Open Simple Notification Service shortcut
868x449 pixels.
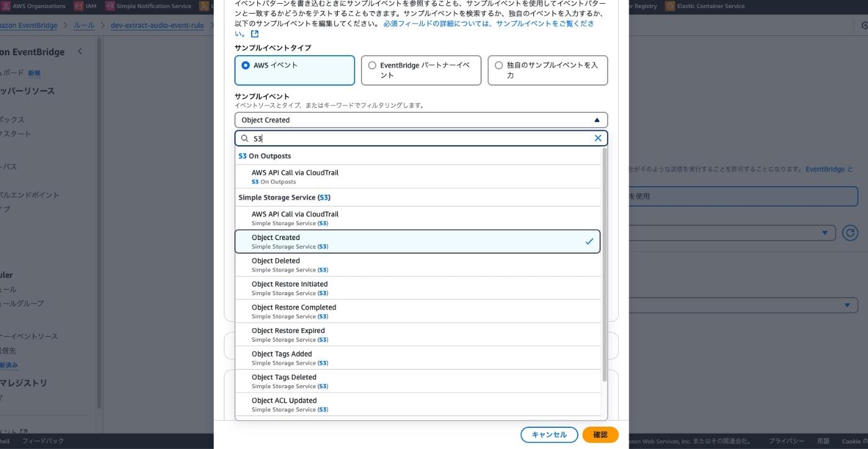coord(148,6)
